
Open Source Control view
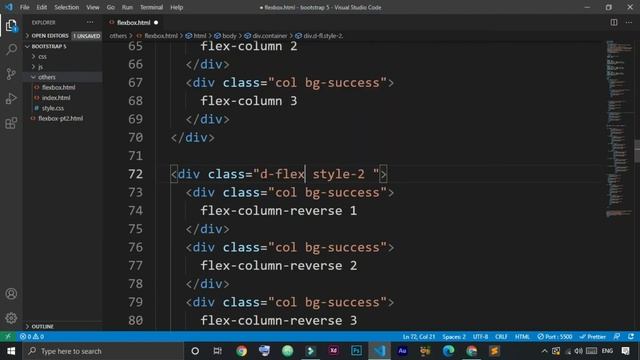(x=11, y=74)
